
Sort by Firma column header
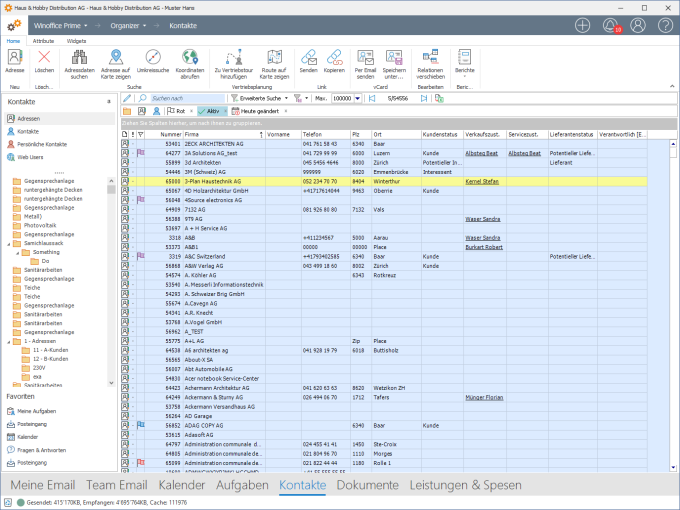(223, 134)
